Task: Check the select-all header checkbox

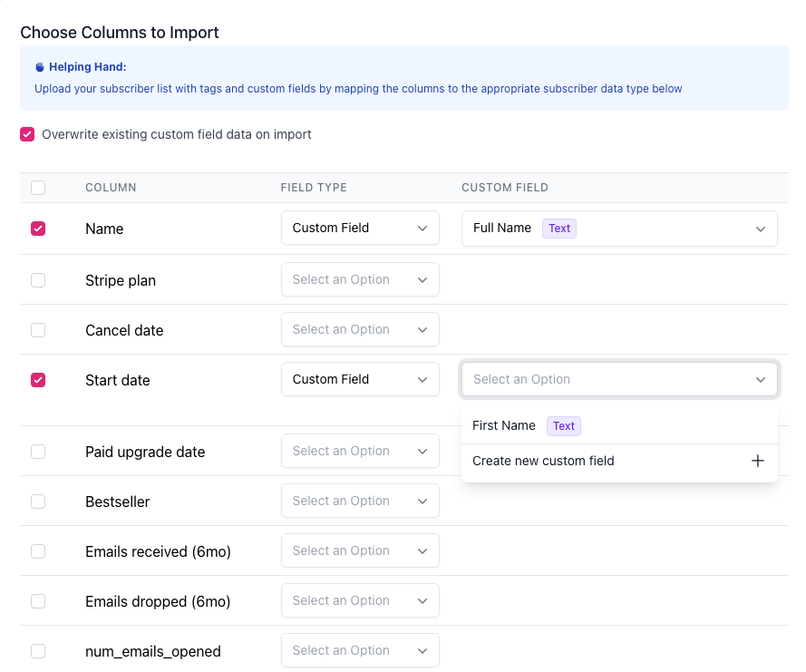Action: coord(38,188)
